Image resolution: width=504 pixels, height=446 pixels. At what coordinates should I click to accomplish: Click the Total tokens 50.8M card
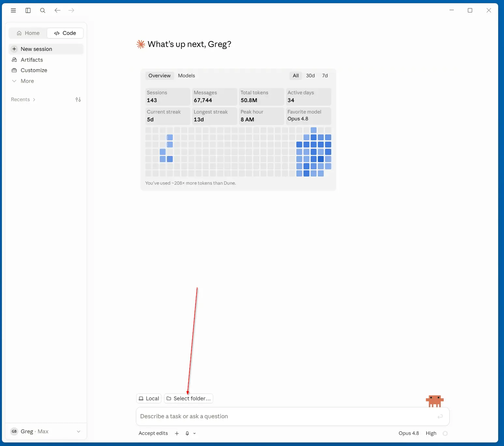coord(261,97)
